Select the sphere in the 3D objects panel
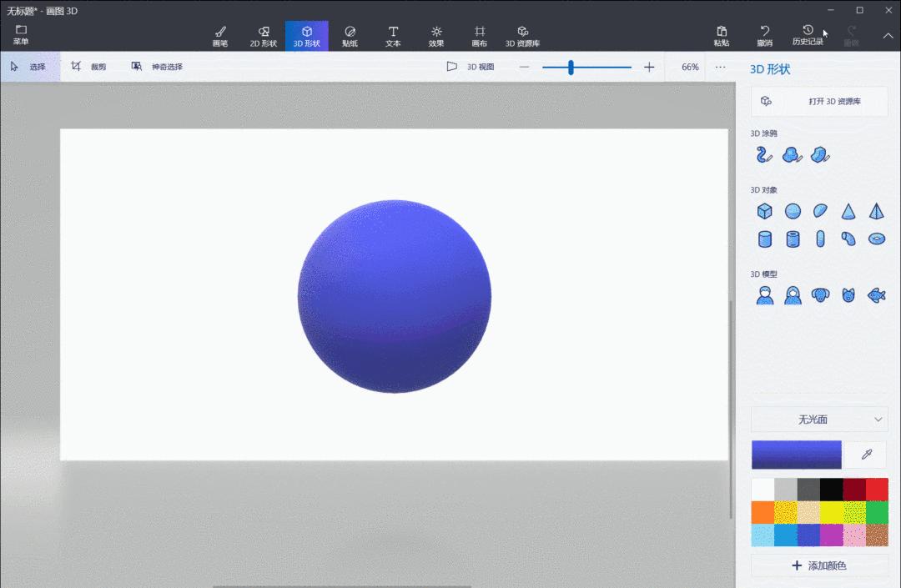The width and height of the screenshot is (901, 588). [x=793, y=210]
